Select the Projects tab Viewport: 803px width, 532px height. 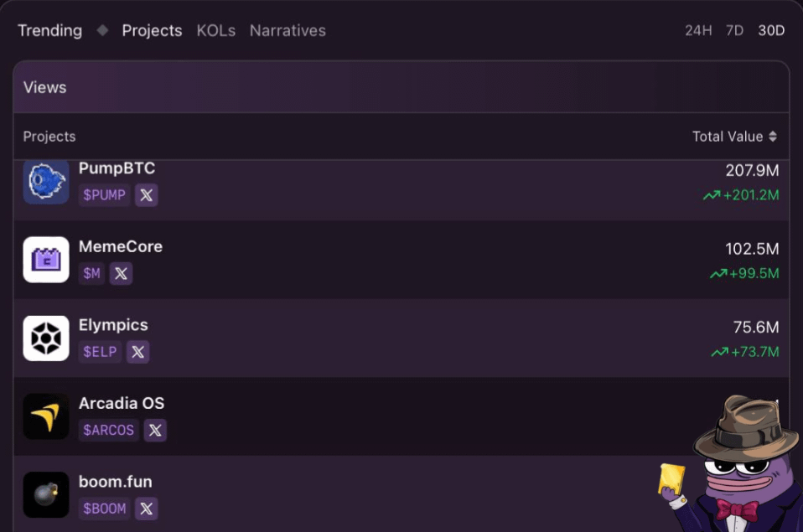point(152,31)
